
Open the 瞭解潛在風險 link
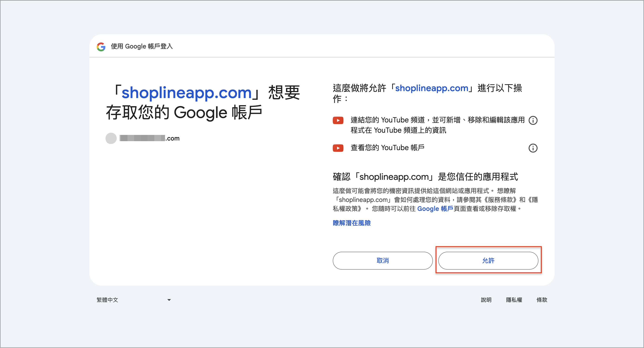click(352, 223)
